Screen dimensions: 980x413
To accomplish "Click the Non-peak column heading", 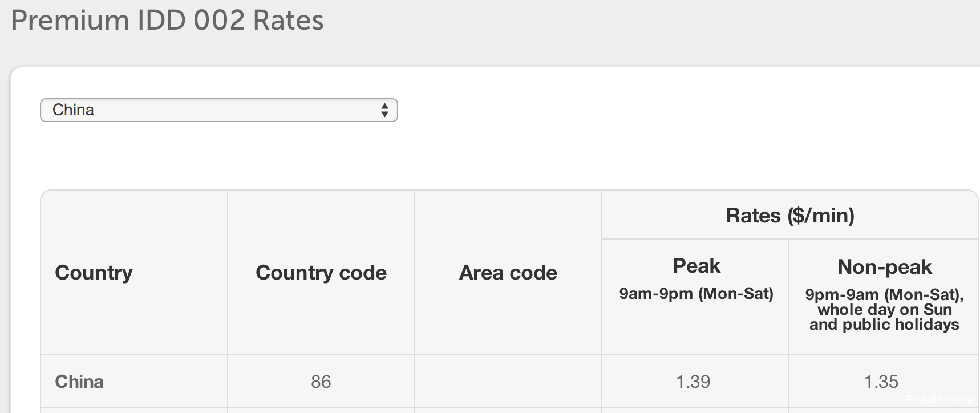I will point(884,267).
